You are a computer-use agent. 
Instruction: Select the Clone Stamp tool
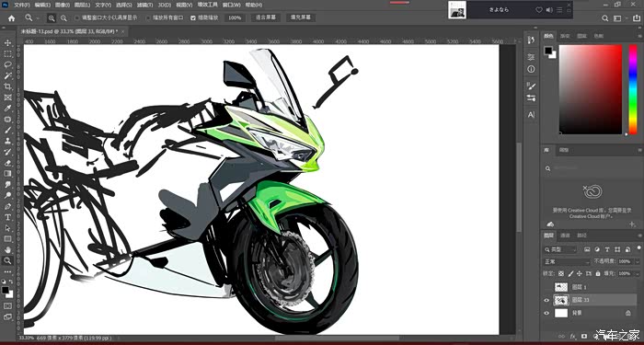tap(7, 141)
